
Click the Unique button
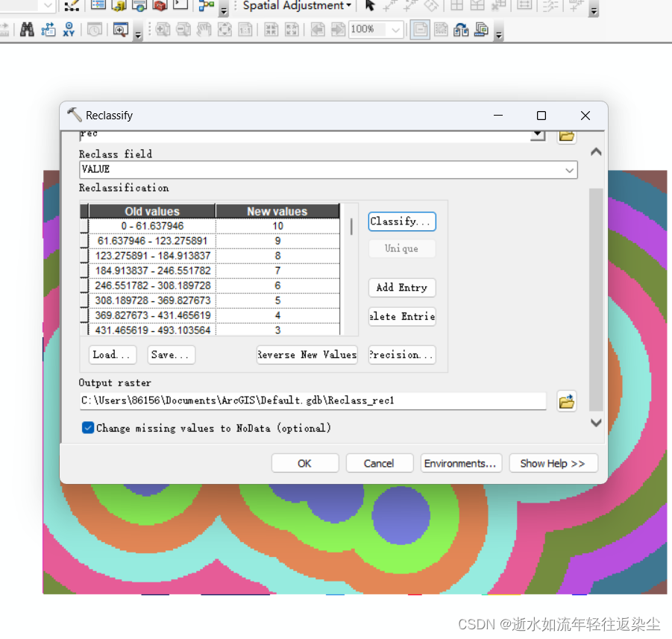(401, 248)
